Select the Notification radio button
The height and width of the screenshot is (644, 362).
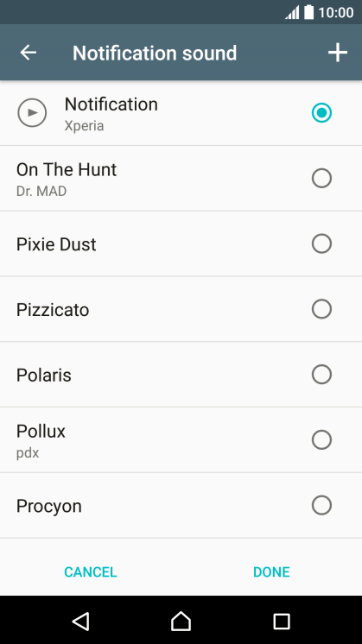pyautogui.click(x=321, y=112)
